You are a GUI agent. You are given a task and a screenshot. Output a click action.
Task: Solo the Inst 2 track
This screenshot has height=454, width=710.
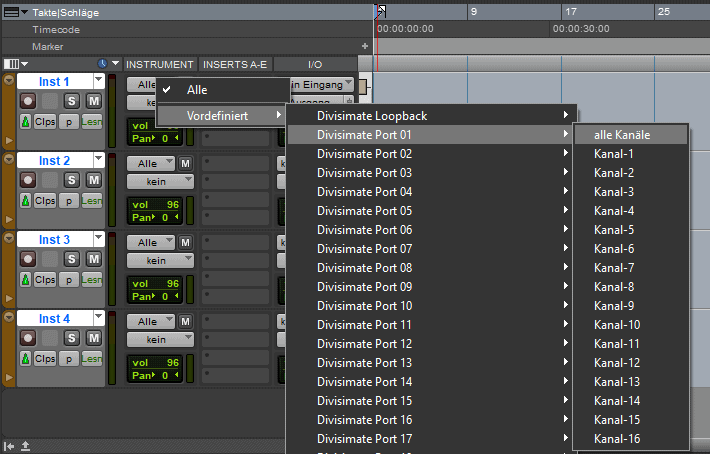[72, 180]
